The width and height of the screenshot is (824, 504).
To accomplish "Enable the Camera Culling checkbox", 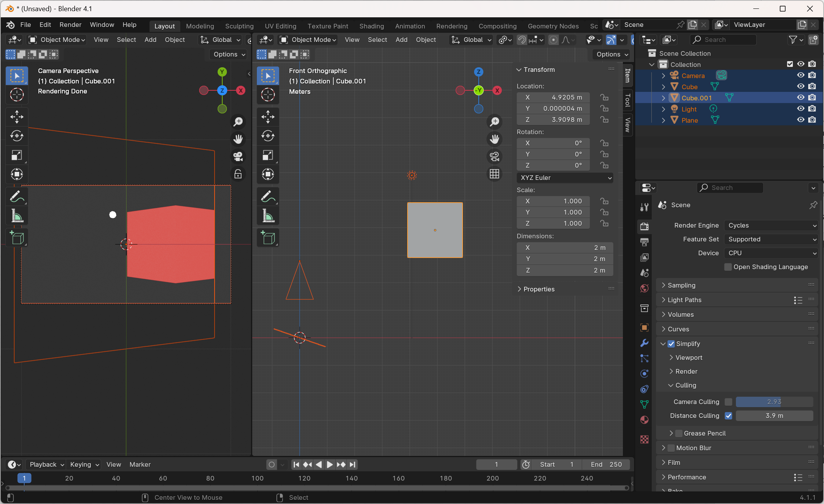I will [728, 402].
